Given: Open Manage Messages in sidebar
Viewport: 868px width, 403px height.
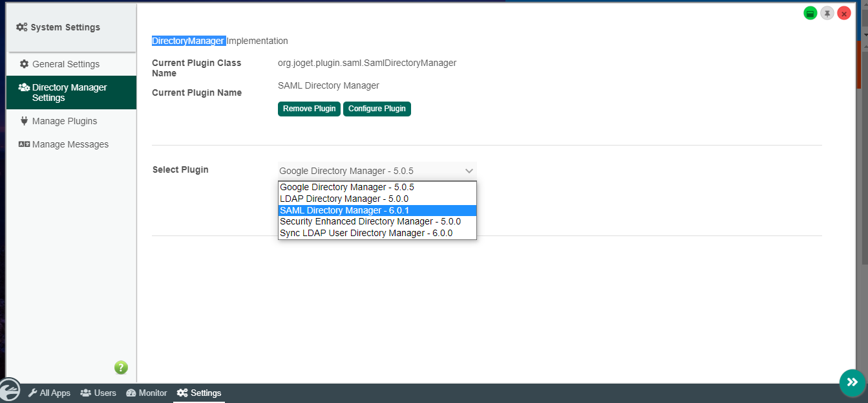Looking at the screenshot, I should [x=70, y=144].
